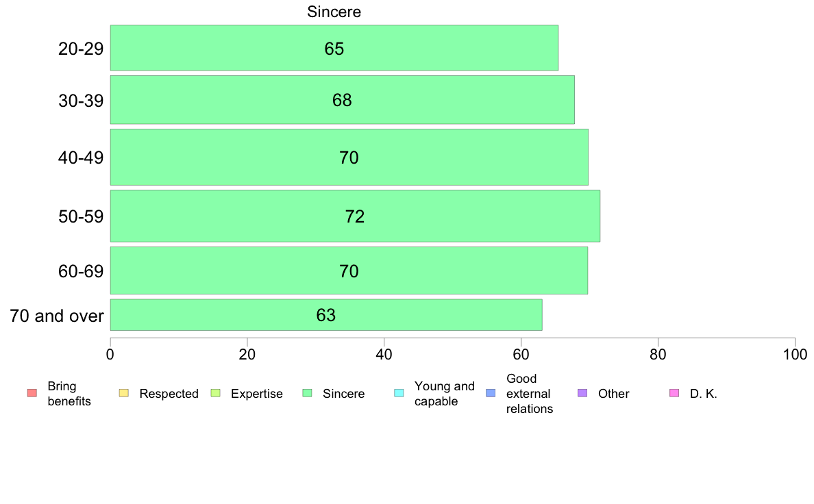Click the Sincere chart title

[334, 12]
